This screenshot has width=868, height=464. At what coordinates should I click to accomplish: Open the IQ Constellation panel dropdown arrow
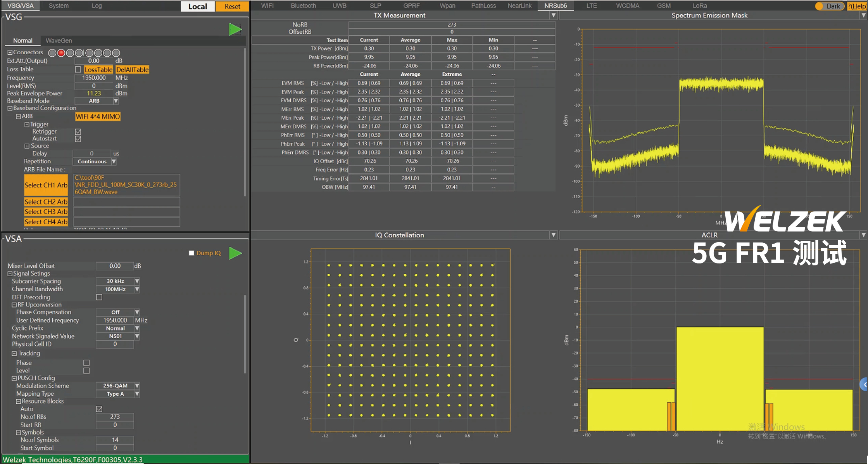[553, 235]
